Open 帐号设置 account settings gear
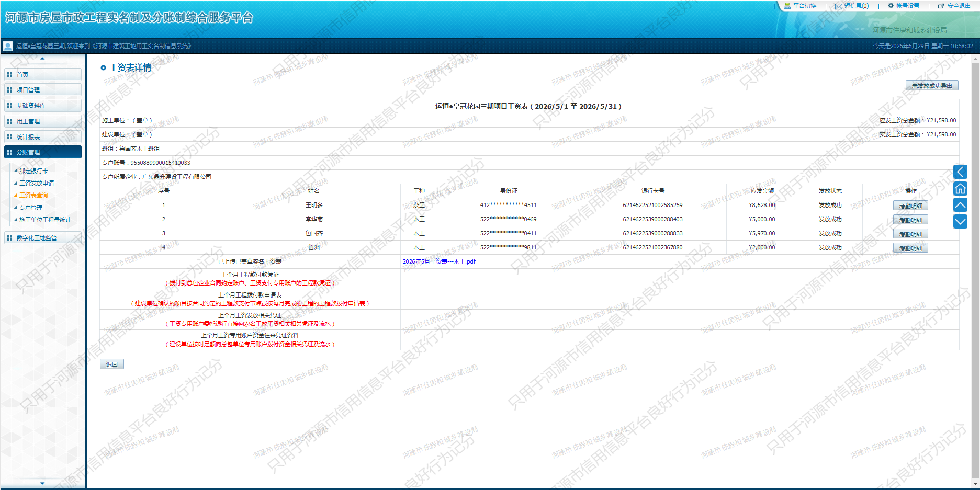 pos(891,6)
